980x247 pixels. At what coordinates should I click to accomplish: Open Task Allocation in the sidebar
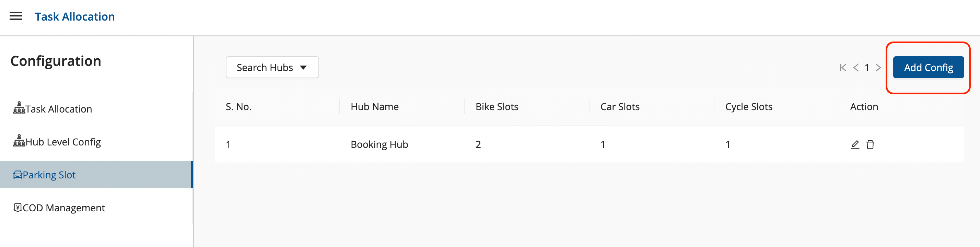pyautogui.click(x=59, y=109)
